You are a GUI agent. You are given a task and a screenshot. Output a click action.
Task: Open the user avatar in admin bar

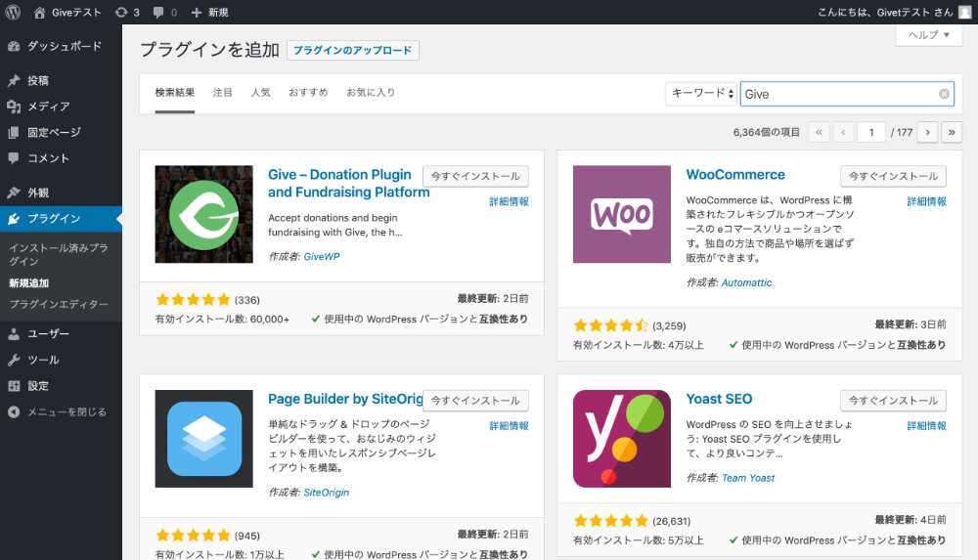point(964,12)
